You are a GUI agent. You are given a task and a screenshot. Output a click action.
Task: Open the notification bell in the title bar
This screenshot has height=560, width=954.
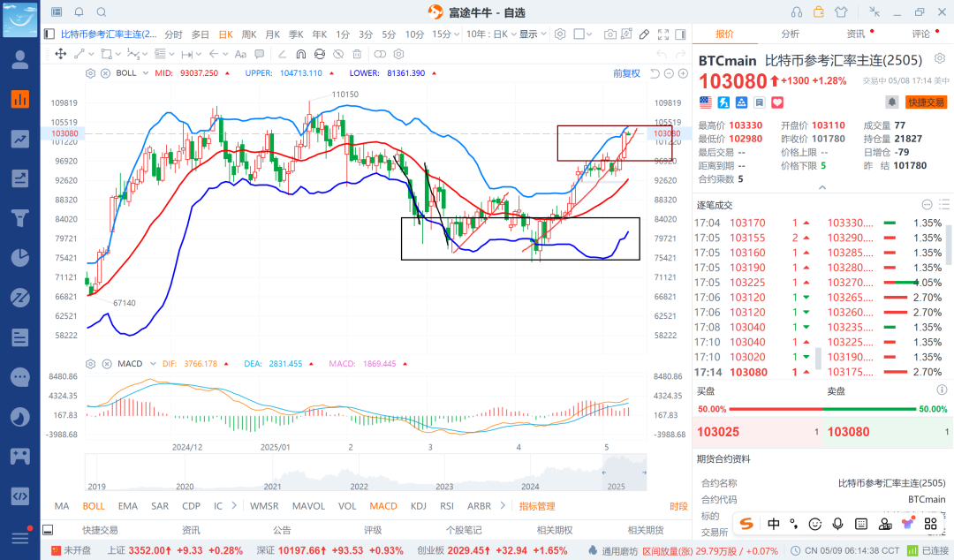tap(79, 12)
